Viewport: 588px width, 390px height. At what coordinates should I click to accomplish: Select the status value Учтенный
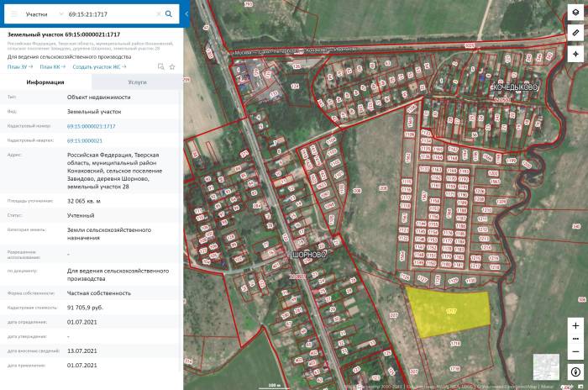(x=81, y=215)
